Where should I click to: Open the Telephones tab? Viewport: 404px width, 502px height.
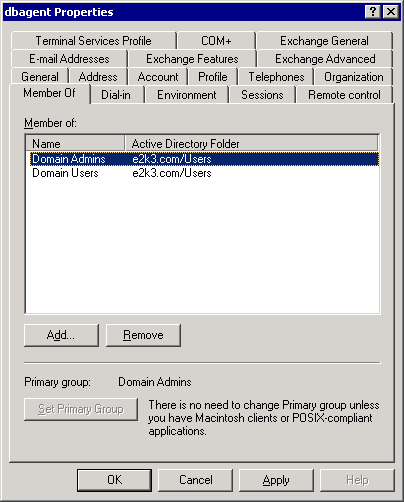point(276,77)
